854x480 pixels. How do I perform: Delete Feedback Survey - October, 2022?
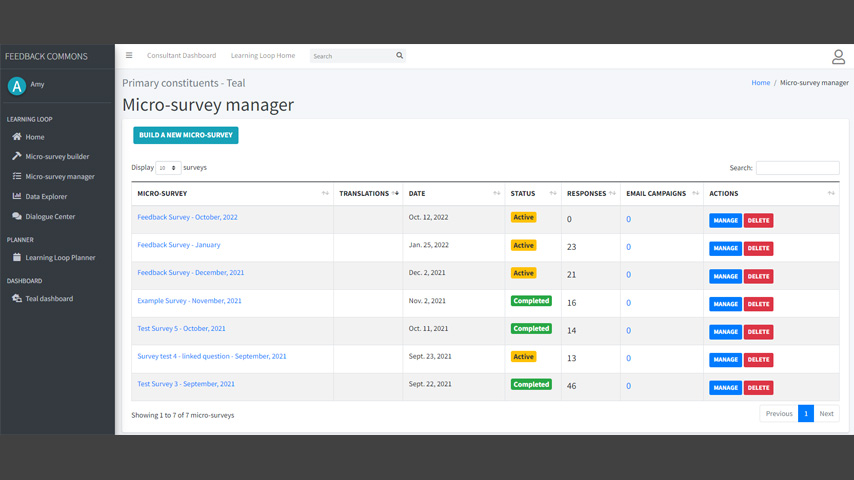(x=758, y=220)
